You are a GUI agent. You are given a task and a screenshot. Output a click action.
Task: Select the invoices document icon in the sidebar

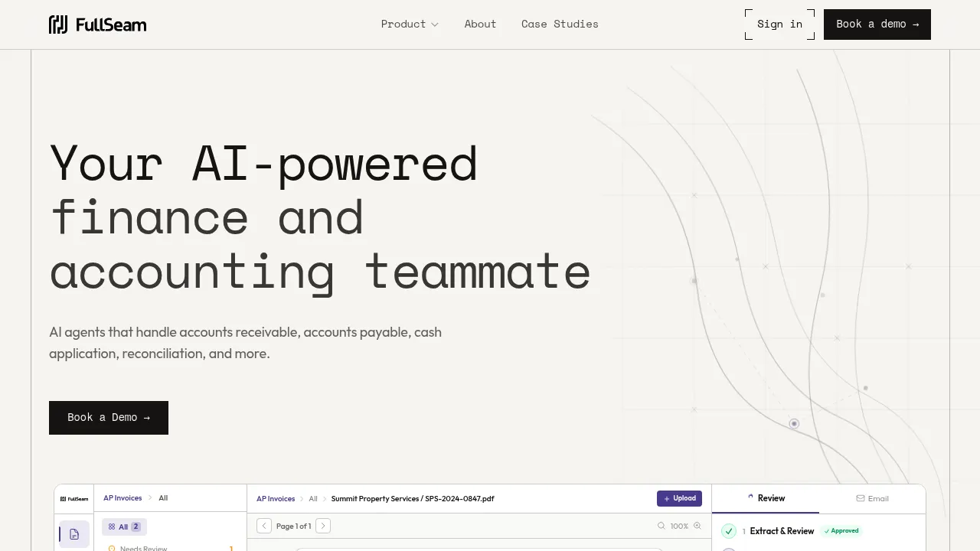coord(74,534)
